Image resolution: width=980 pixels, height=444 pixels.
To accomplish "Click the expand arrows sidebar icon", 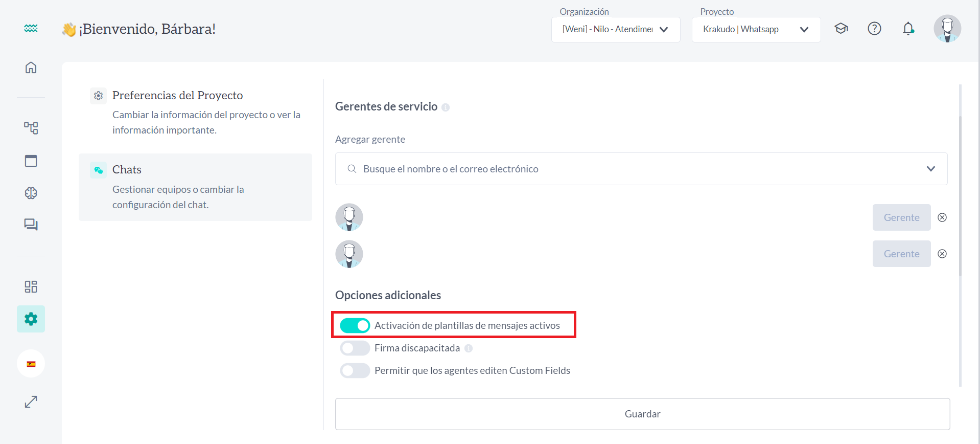I will [31, 402].
